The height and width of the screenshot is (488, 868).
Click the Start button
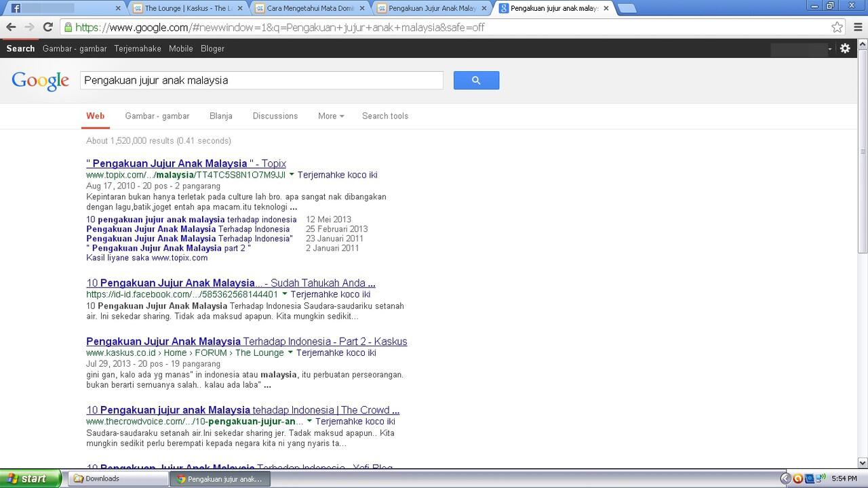(x=31, y=479)
